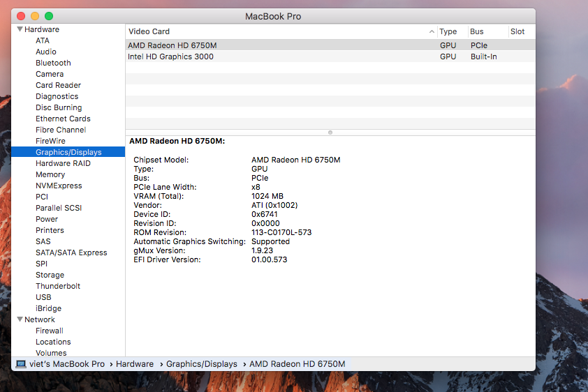The width and height of the screenshot is (588, 392).
Task: Open Printers section
Action: pyautogui.click(x=50, y=230)
